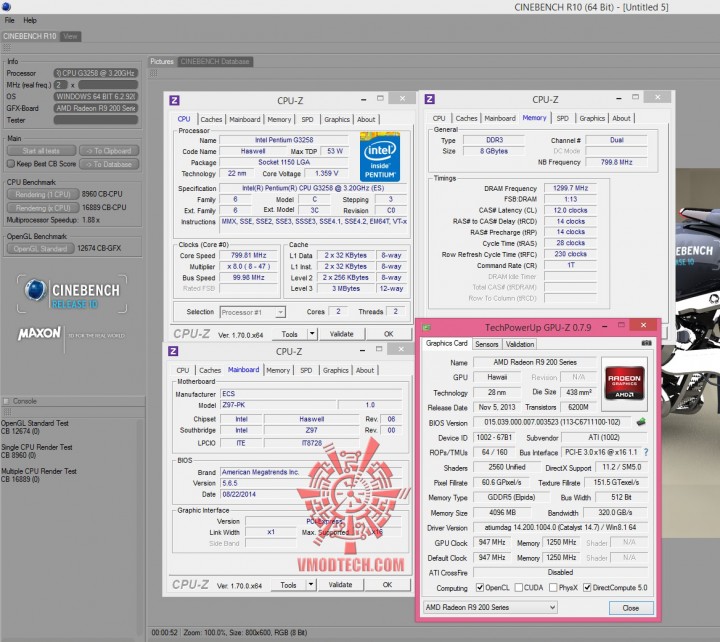Enable the PhysX checkbox in GPU-Z
Screen dimensions: 720x642
pyautogui.click(x=553, y=587)
